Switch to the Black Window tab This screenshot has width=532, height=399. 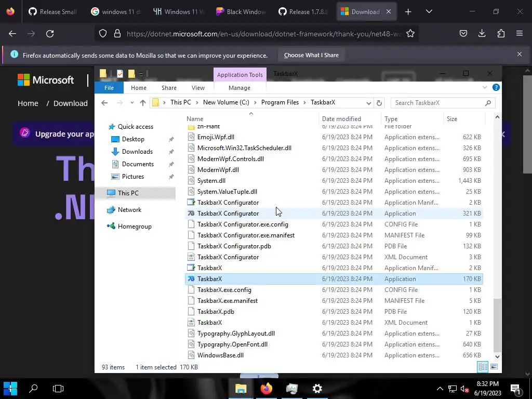[x=241, y=11]
